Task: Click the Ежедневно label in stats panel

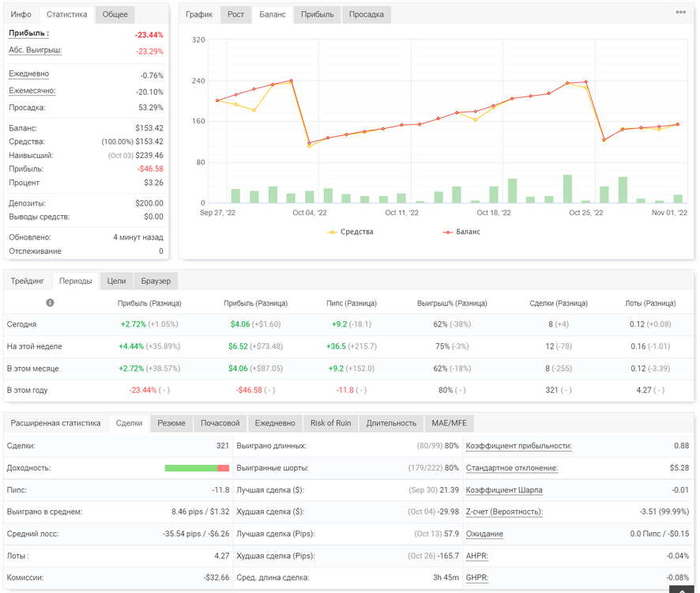Action: coord(29,74)
